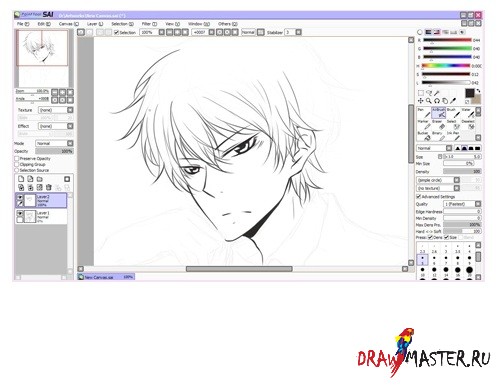Choose the magic wand tool
Screen dimensions: 498x385
pos(437,93)
